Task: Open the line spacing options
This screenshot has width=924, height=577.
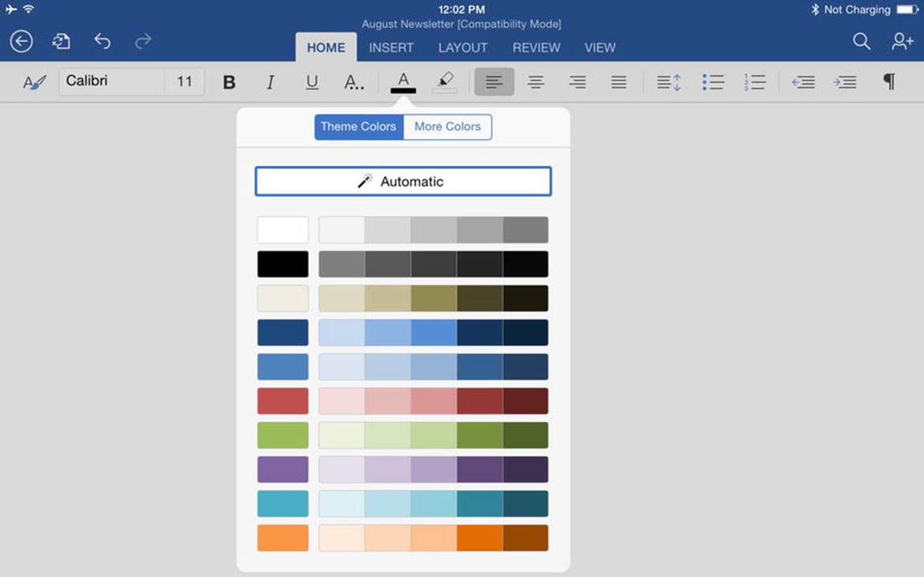Action: pos(669,82)
